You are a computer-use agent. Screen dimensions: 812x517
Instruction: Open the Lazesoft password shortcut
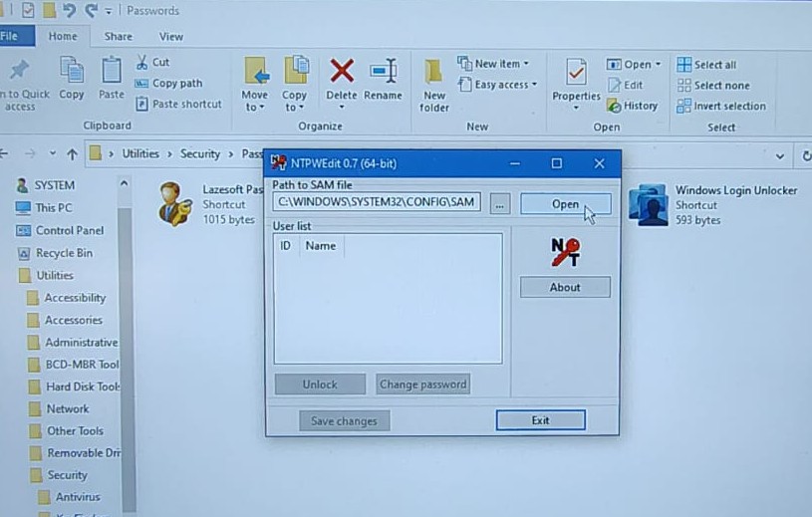pyautogui.click(x=175, y=203)
